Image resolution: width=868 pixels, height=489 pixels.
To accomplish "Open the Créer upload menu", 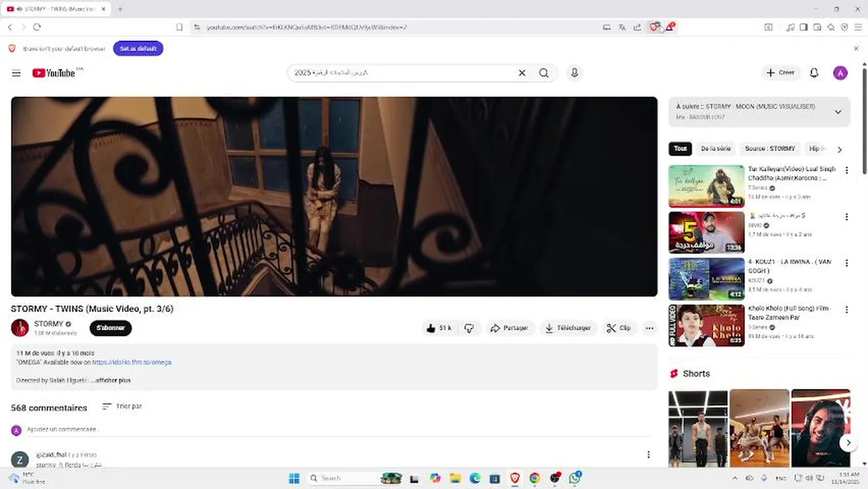I will [780, 73].
